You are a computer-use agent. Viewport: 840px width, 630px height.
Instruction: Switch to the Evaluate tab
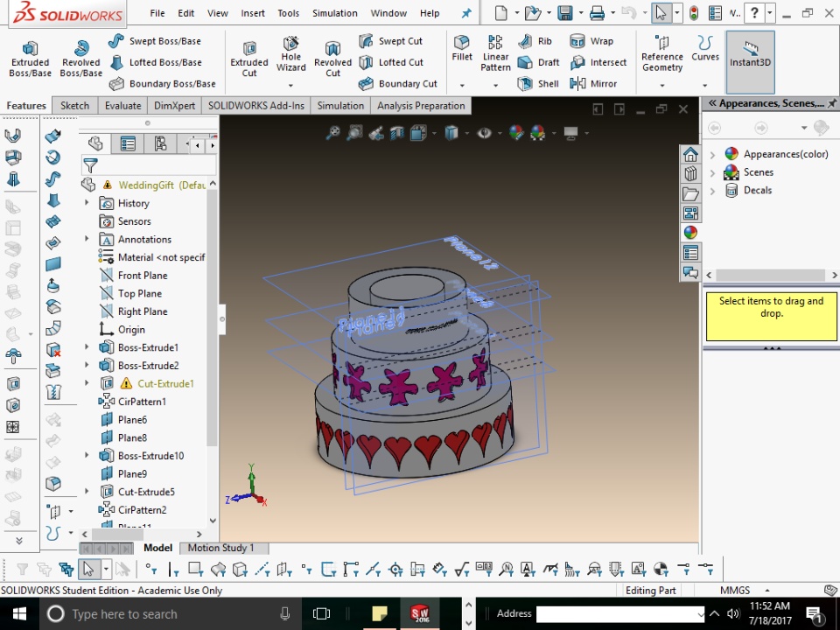coord(122,106)
